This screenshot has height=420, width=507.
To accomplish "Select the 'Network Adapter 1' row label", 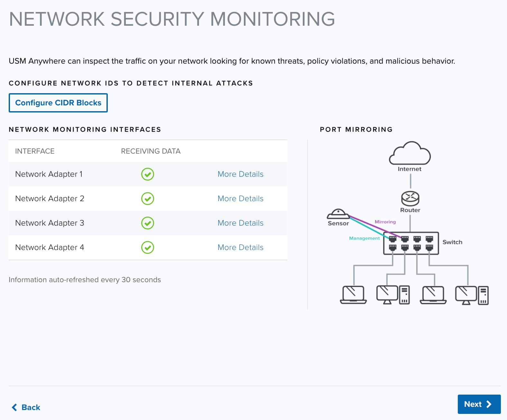I will (49, 174).
